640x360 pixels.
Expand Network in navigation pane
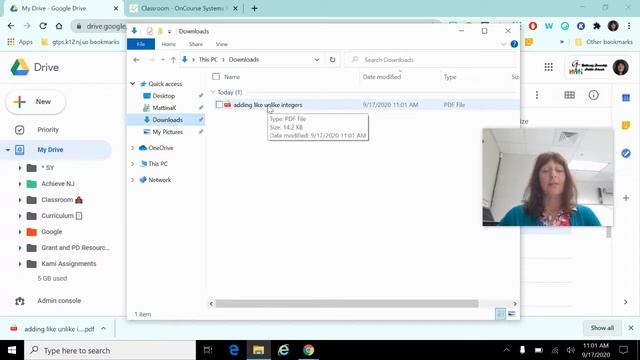click(x=133, y=180)
